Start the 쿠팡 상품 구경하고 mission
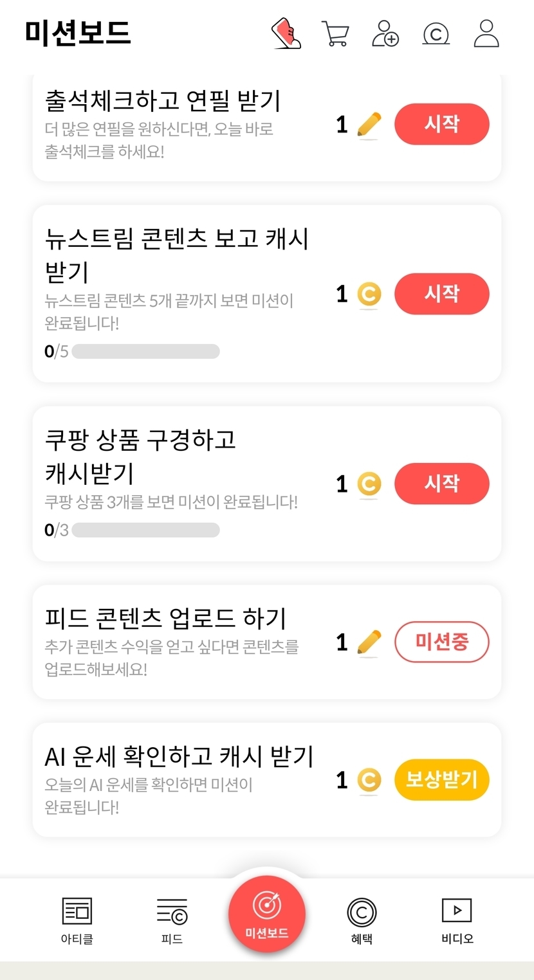 [x=441, y=484]
